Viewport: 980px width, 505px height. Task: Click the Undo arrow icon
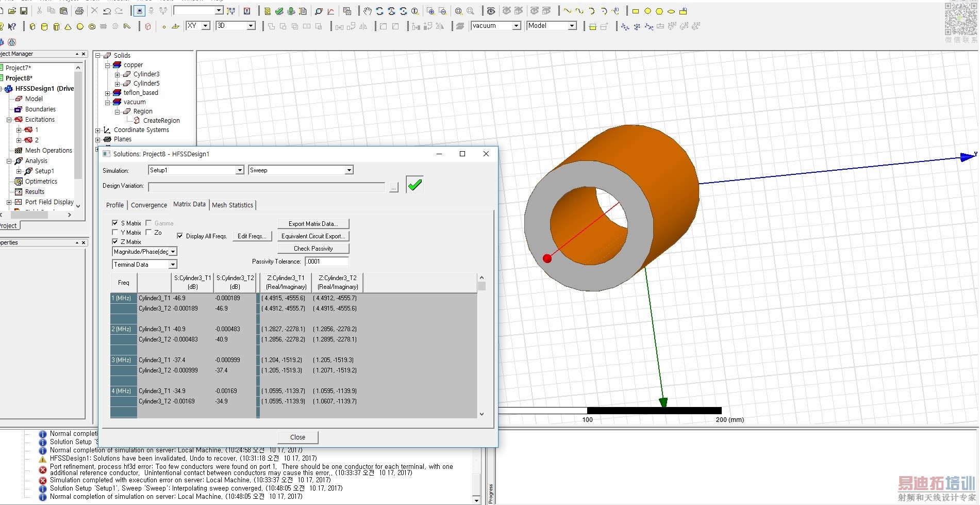(x=107, y=11)
